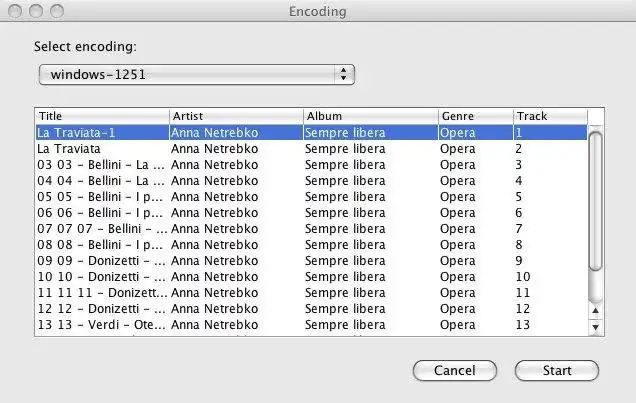This screenshot has width=636, height=403.
Task: Select the La Traviata-1 row
Action: [x=100, y=132]
